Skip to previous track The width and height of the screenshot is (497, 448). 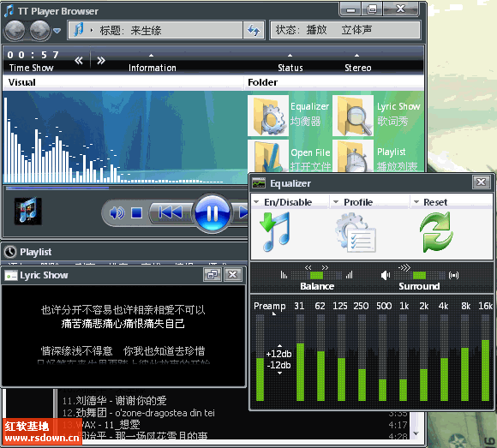tap(171, 212)
